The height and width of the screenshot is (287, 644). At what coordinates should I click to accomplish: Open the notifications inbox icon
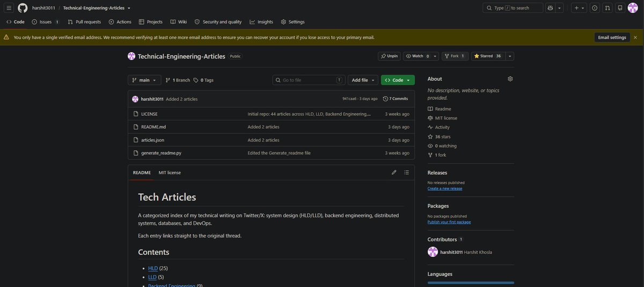pyautogui.click(x=620, y=8)
